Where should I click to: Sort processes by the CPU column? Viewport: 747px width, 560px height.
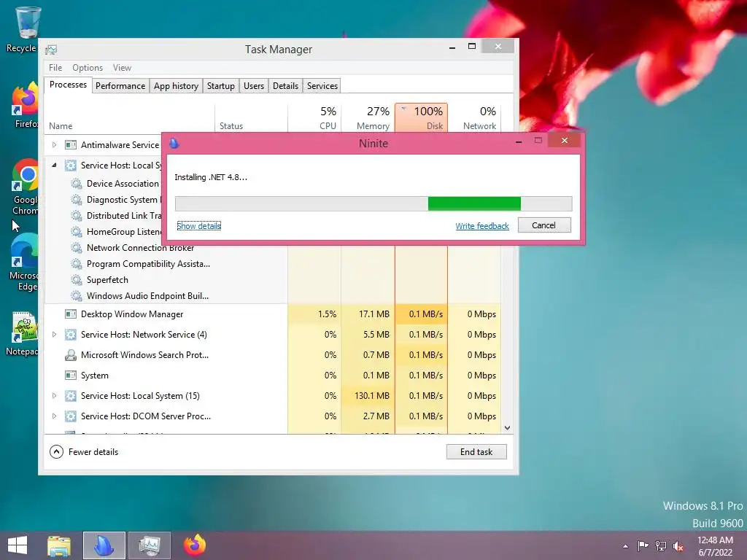tap(314, 117)
